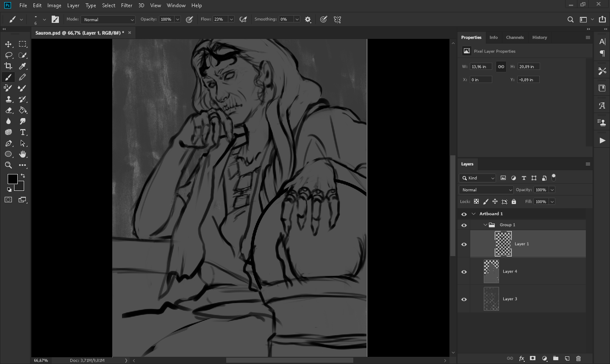Select the Horizontal Type tool
This screenshot has width=610, height=364.
(22, 132)
